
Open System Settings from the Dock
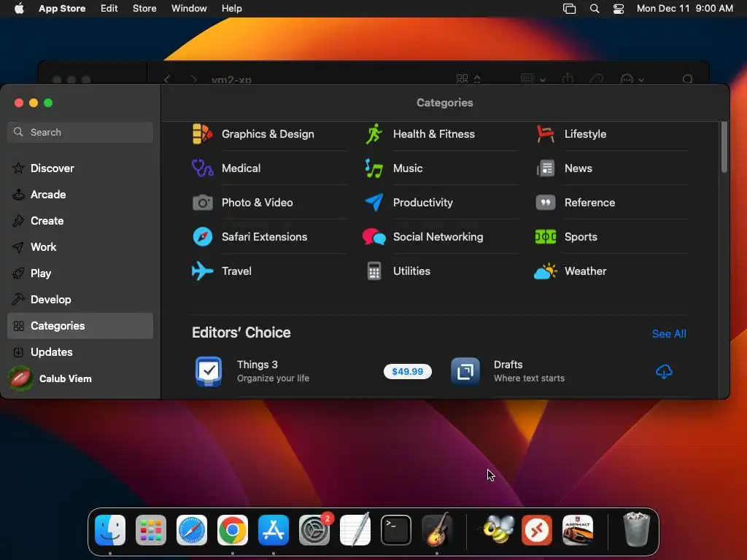point(314,530)
